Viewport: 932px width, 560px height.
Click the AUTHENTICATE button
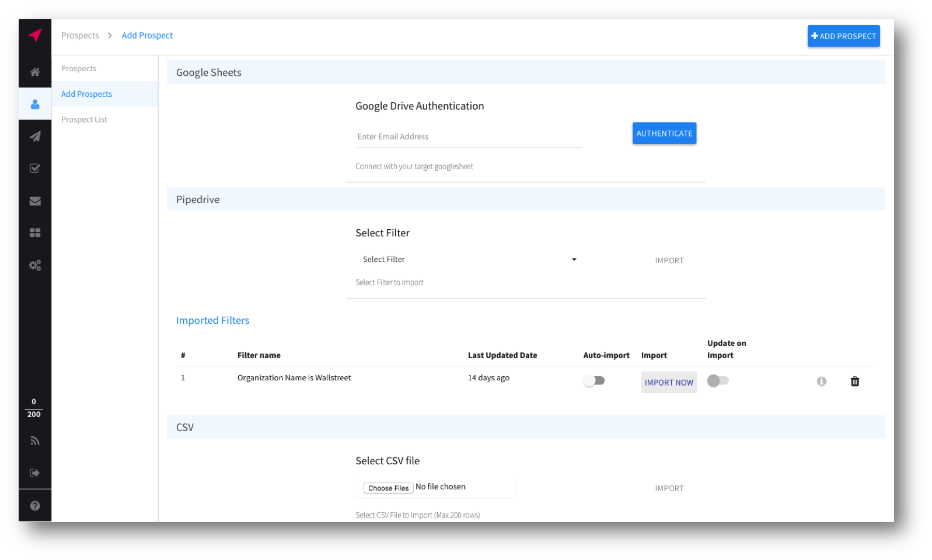pos(664,134)
